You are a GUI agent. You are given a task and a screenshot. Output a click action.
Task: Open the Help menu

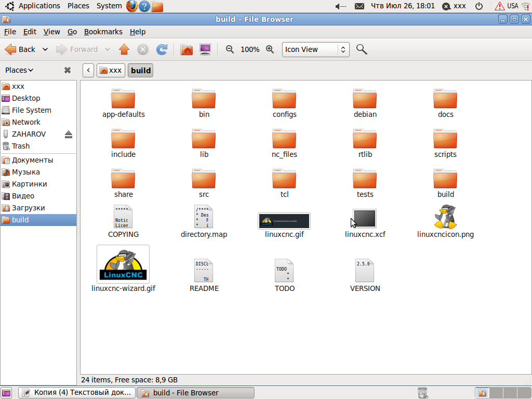coord(137,32)
